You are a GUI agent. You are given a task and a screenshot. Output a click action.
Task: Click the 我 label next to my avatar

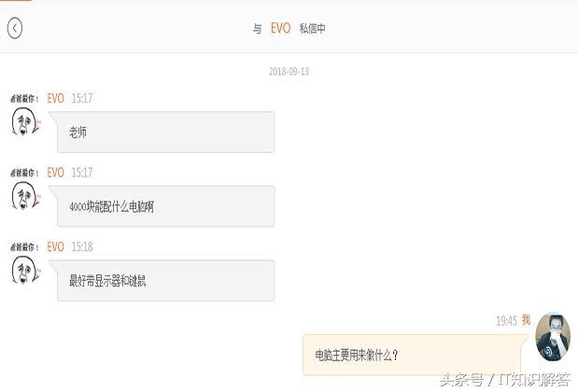pyautogui.click(x=526, y=320)
